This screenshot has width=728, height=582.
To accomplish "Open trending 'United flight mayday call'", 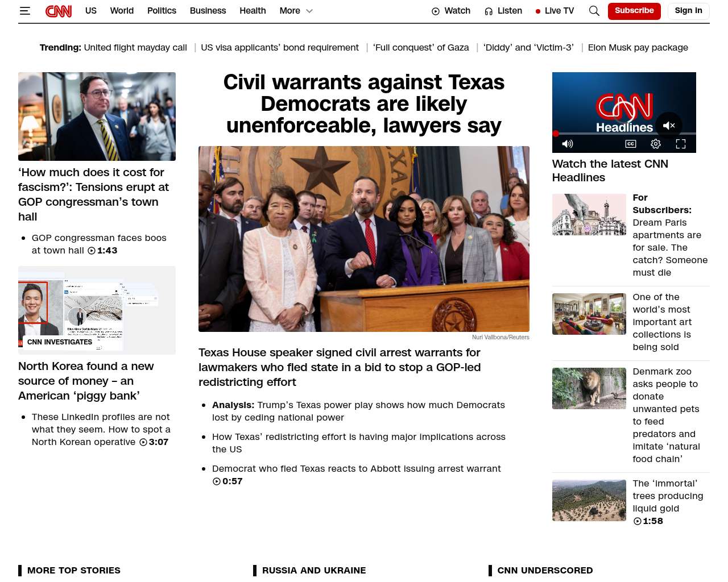I will [135, 48].
